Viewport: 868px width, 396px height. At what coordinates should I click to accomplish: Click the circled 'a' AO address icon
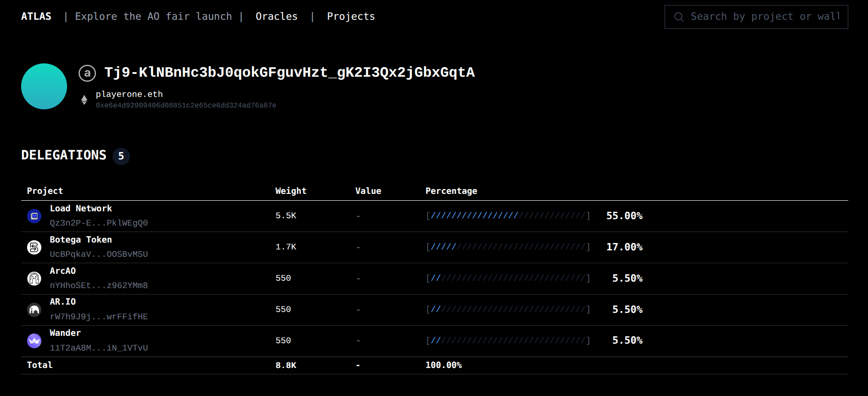(x=87, y=73)
